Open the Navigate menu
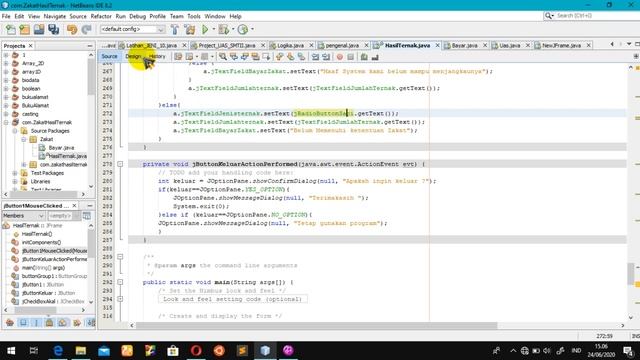 click(x=55, y=16)
